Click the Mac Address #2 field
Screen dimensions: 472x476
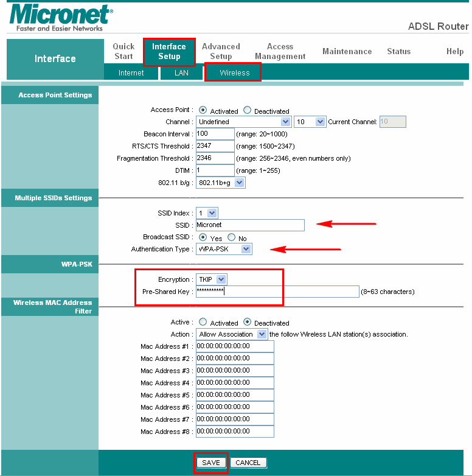235,359
